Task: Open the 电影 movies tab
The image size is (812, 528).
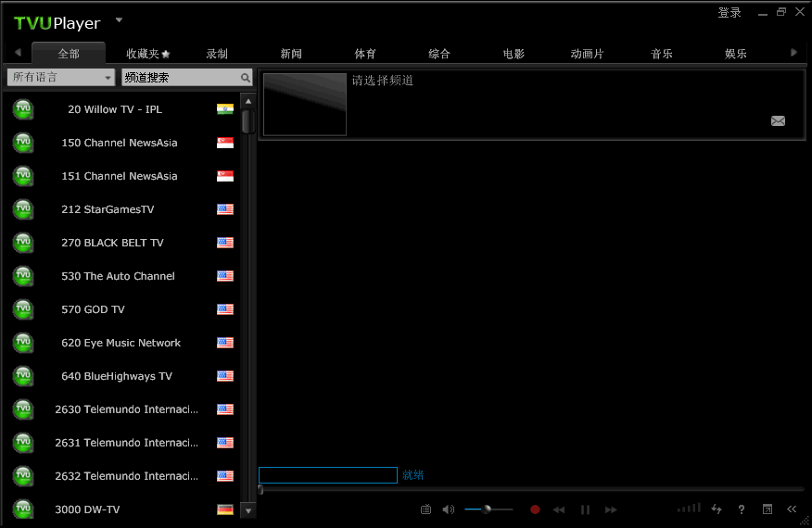Action: (514, 54)
